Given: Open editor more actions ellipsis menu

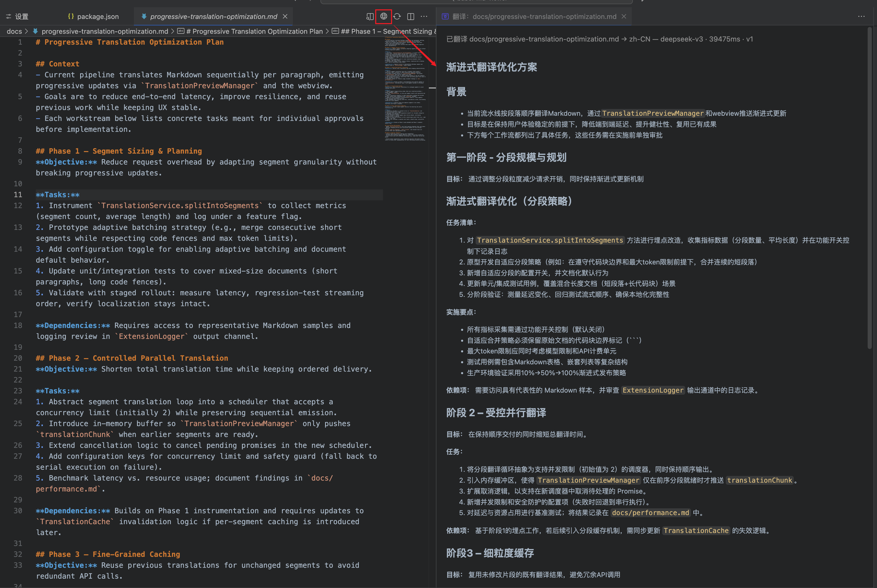Looking at the screenshot, I should [424, 16].
